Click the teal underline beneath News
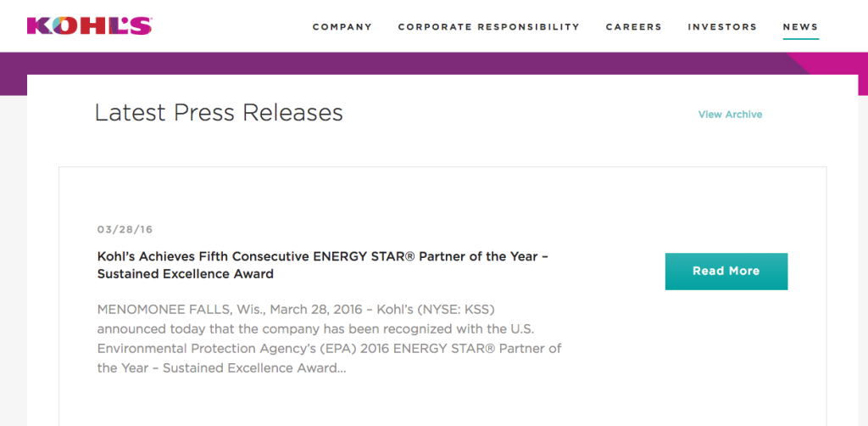The height and width of the screenshot is (426, 868). (x=800, y=39)
